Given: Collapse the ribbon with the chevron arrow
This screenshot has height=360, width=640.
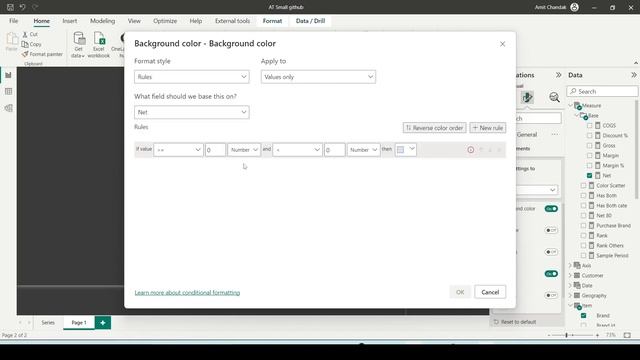Looking at the screenshot, I should (x=636, y=63).
